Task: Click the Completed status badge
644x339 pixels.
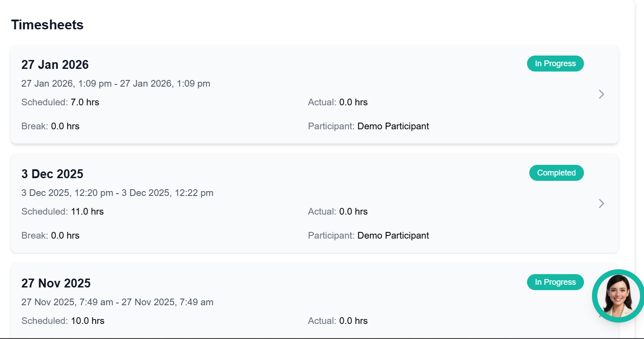Action: tap(556, 173)
